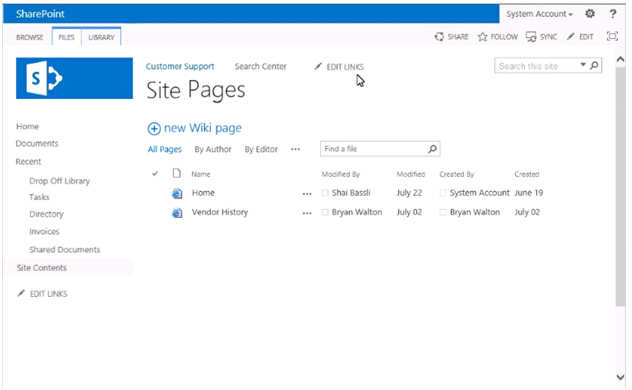Toggle presence box beside Bryan Walton created by
The width and height of the screenshot is (632, 390).
coord(443,212)
